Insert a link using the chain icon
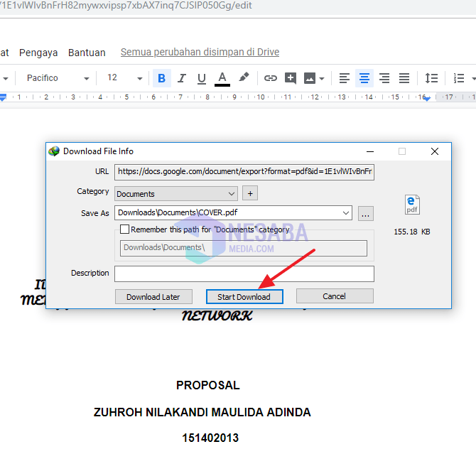Screen dimensions: 476x476 tap(270, 78)
